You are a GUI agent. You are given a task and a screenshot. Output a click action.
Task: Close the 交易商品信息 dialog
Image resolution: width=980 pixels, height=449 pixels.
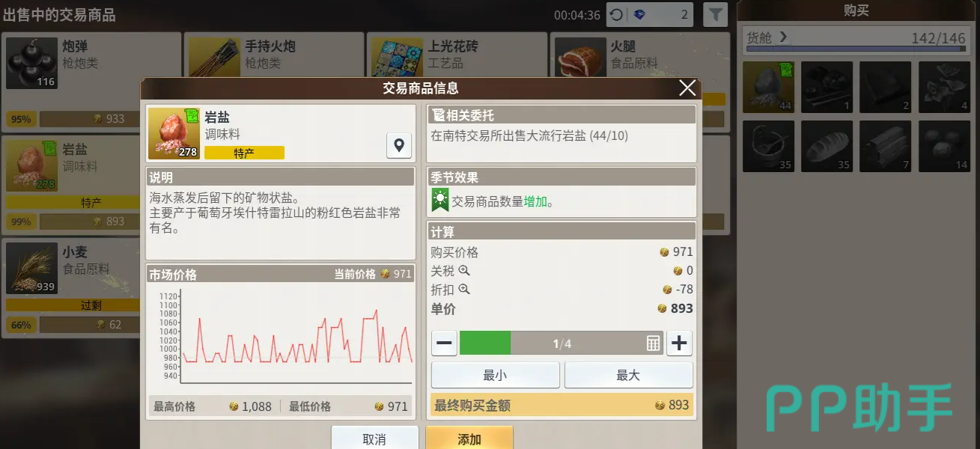coord(687,88)
